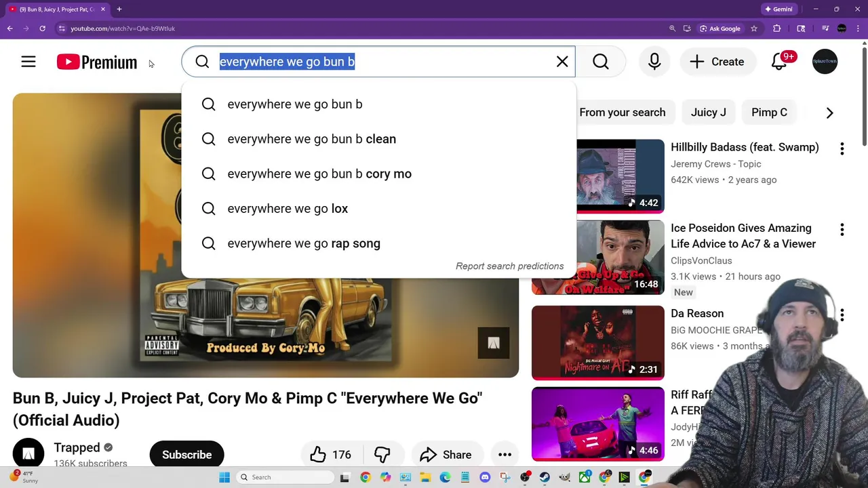The width and height of the screenshot is (868, 488).
Task: Select the "Pimp C" filter chip
Action: (x=769, y=113)
